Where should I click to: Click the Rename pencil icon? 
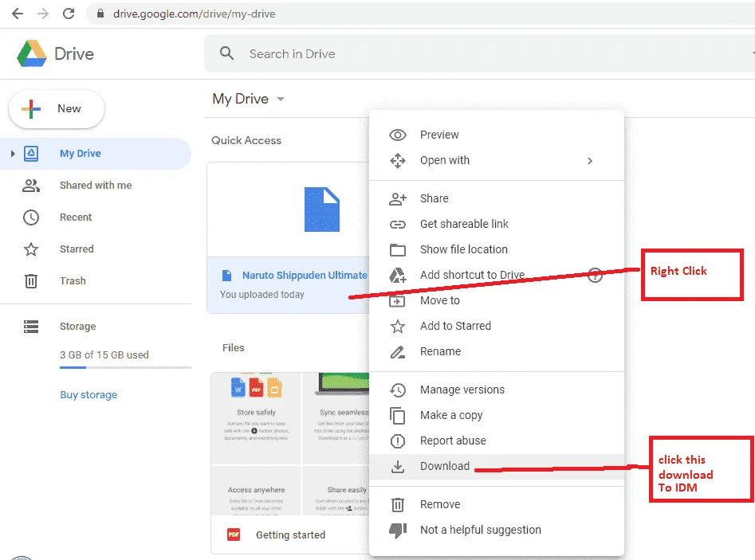(x=398, y=352)
